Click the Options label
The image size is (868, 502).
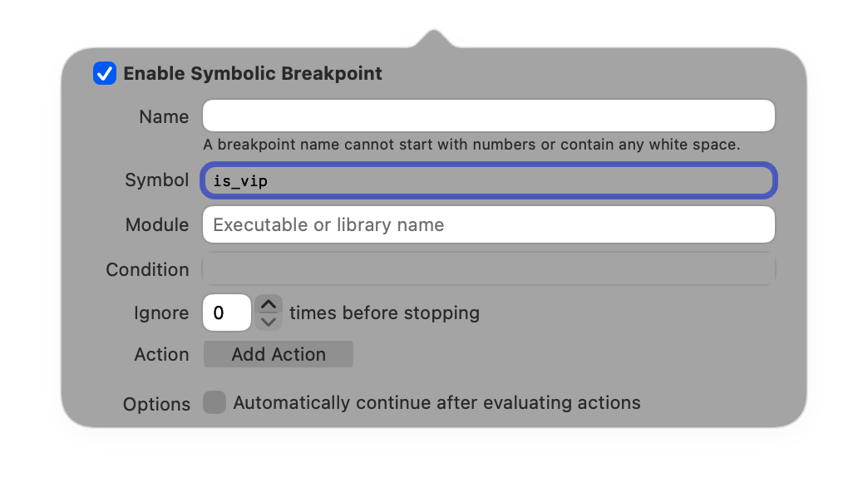pos(156,404)
